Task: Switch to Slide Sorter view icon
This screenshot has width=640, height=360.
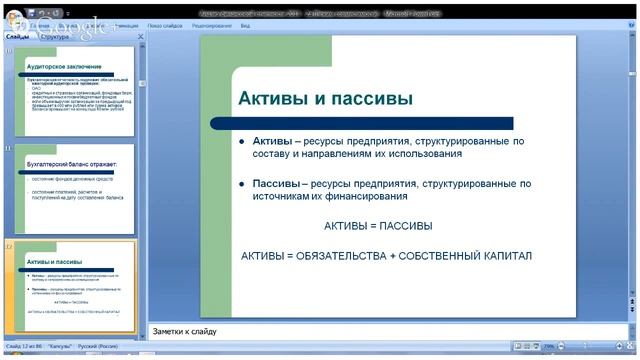Action: point(527,346)
